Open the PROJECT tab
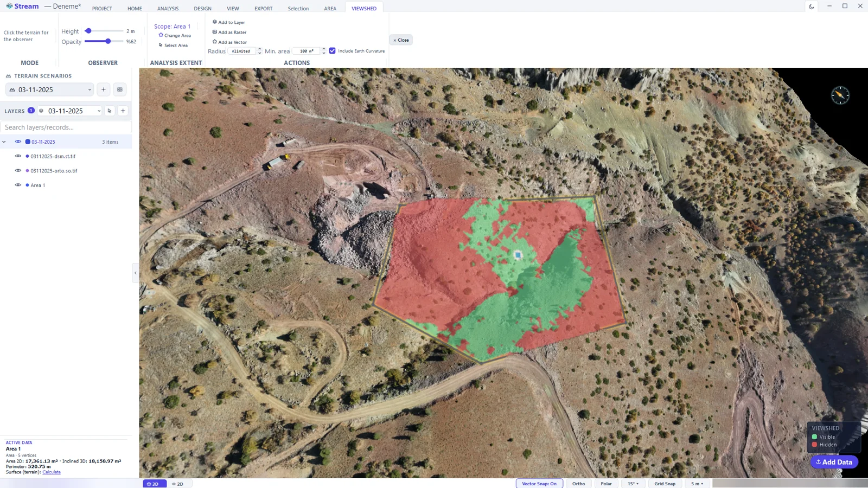This screenshot has height=488, width=868. [102, 8]
